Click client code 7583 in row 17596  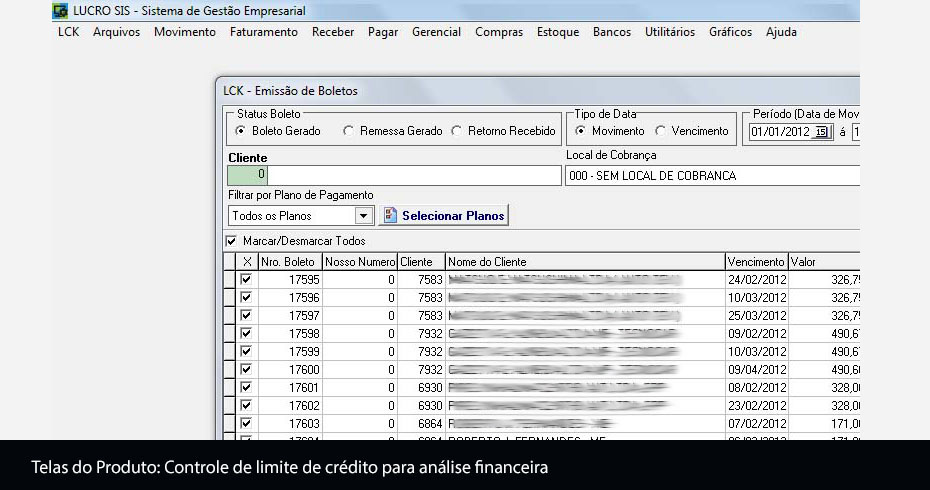click(421, 297)
